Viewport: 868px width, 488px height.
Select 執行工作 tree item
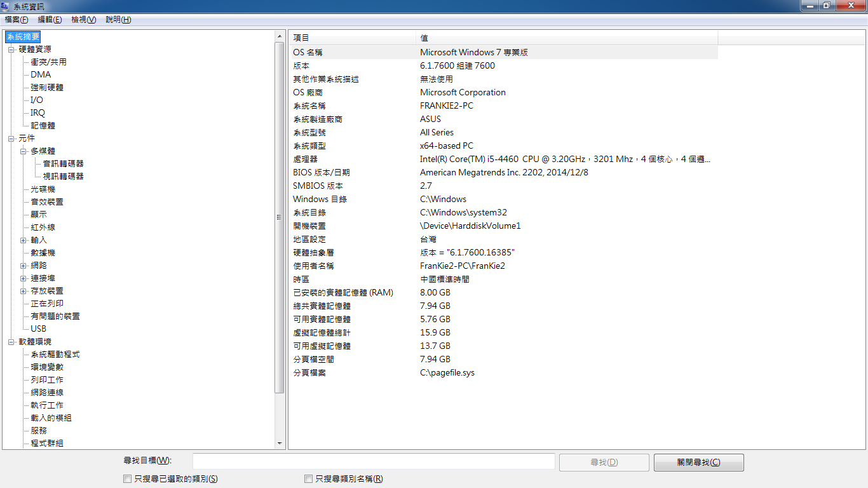point(47,405)
